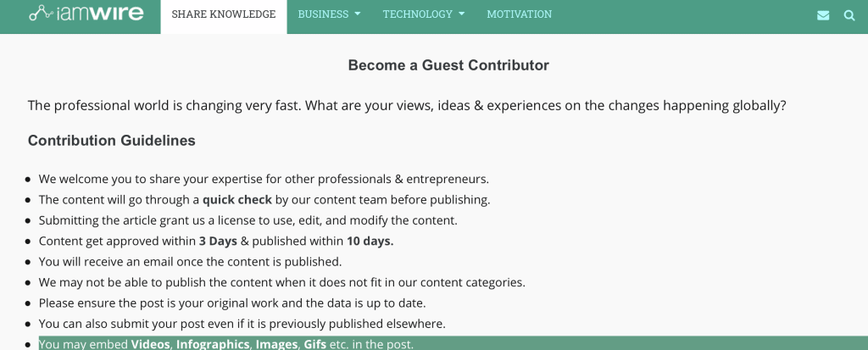Click the highlighted Images word
The image size is (868, 350).
click(276, 344)
